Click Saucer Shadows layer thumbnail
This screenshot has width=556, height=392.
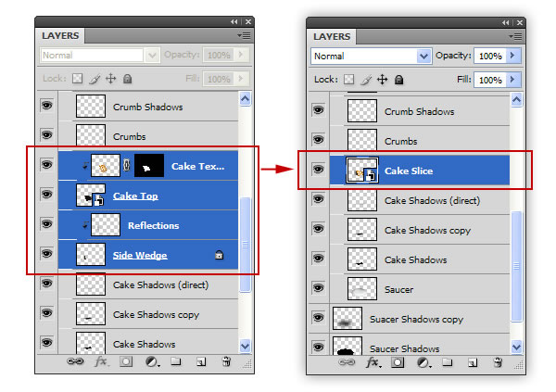pyautogui.click(x=347, y=346)
